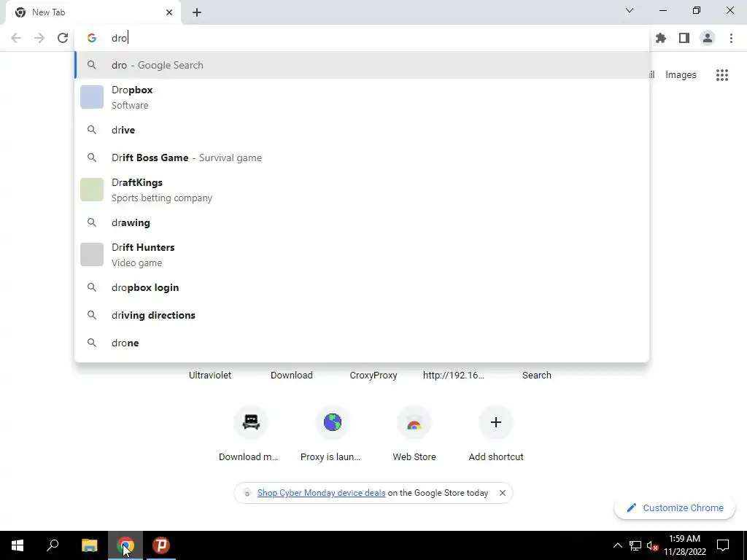Select the DraftKings suggestion
The image size is (747, 560).
click(362, 190)
